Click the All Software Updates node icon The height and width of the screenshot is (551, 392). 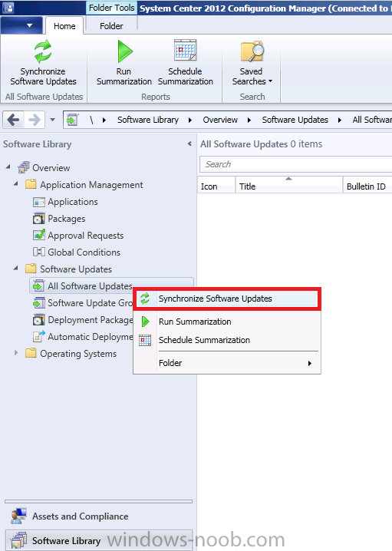(38, 285)
